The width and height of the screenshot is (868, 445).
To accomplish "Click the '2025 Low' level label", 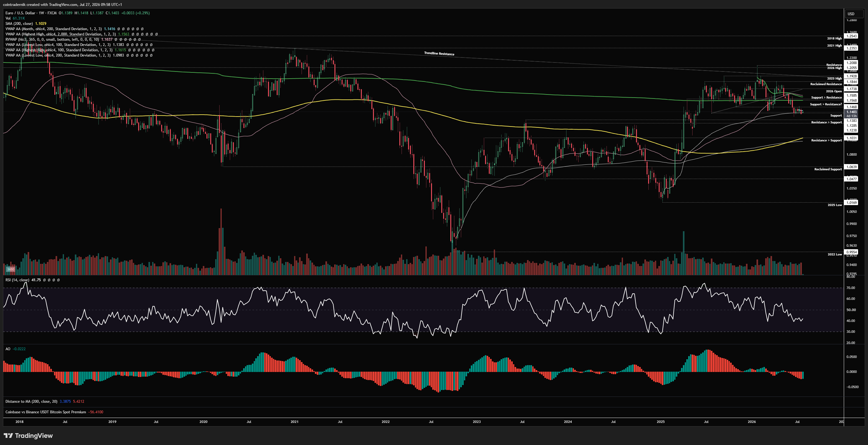I will pos(835,205).
